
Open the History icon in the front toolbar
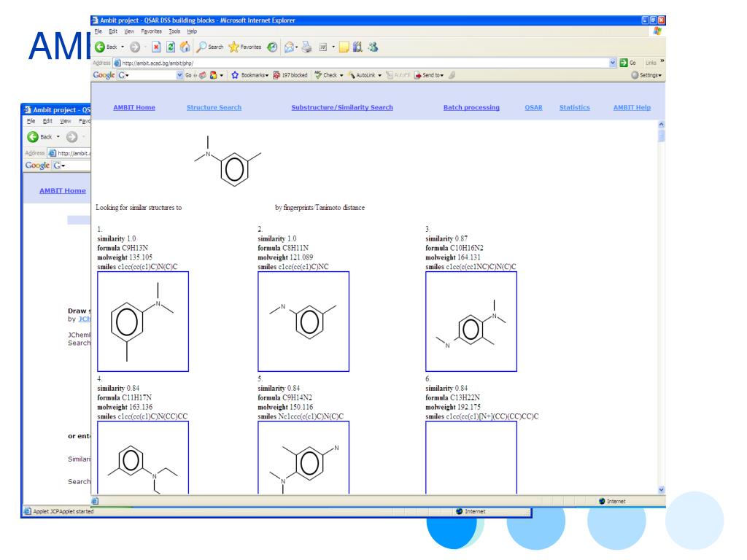pos(272,47)
